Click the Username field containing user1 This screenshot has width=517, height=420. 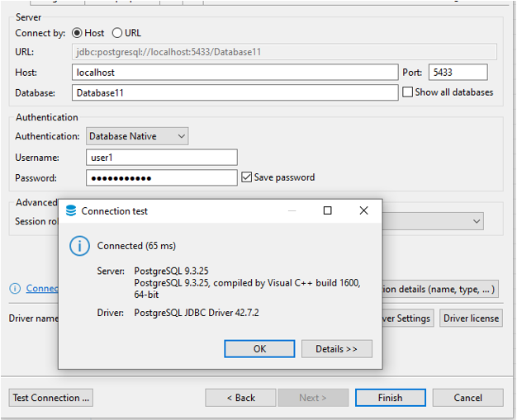(x=162, y=157)
